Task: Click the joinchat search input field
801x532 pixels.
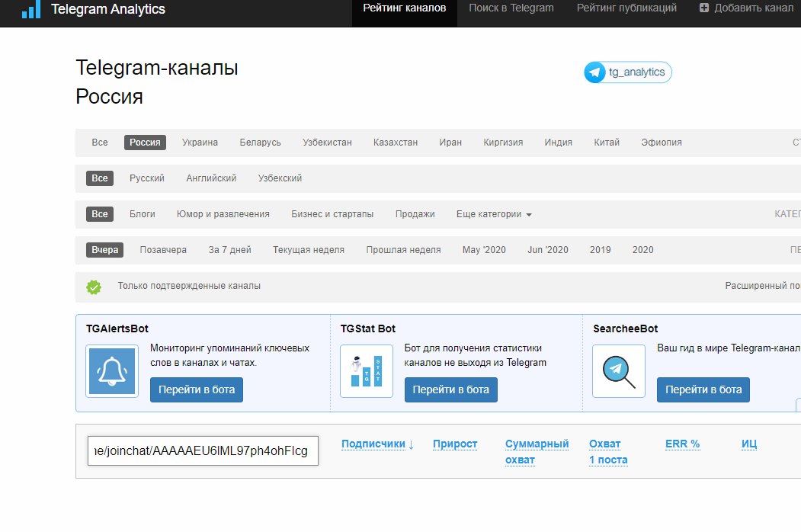Action: [203, 450]
